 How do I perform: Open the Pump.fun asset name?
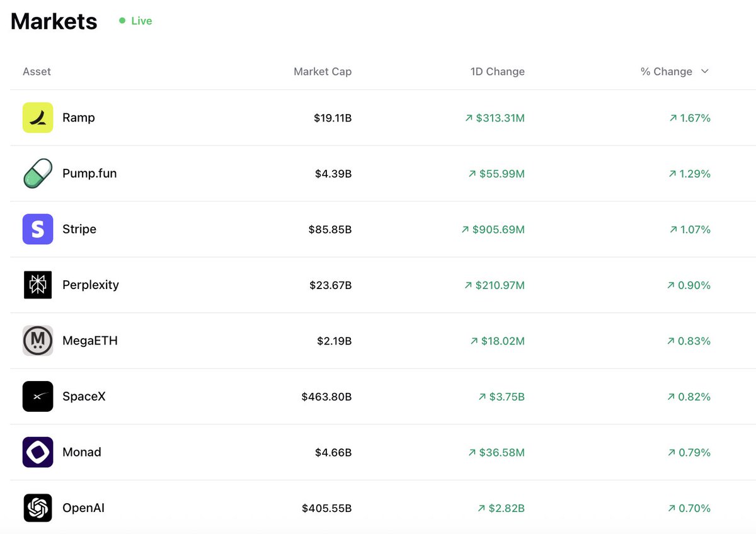(x=89, y=173)
